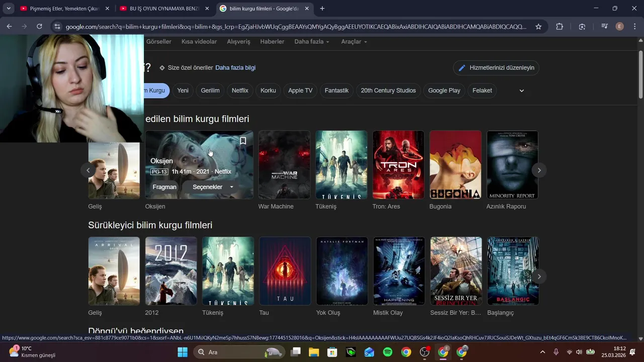644x362 pixels.
Task: Toggle the 'Fantastik' filter chip
Action: click(337, 90)
